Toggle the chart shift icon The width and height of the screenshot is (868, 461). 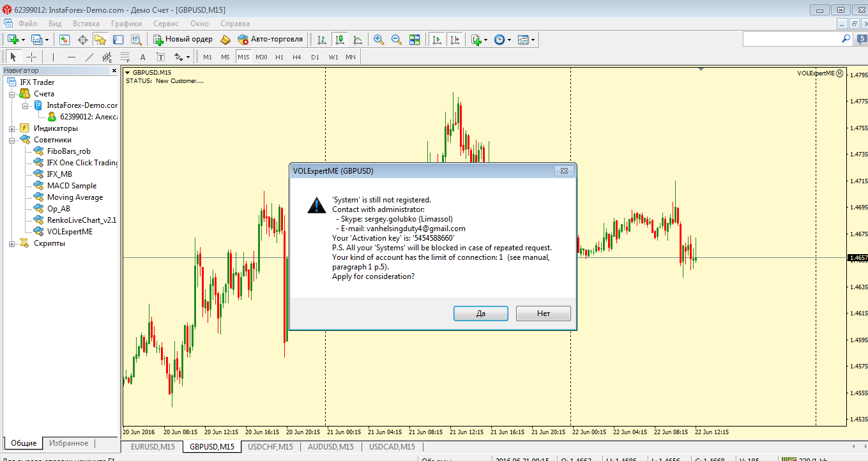pos(455,40)
